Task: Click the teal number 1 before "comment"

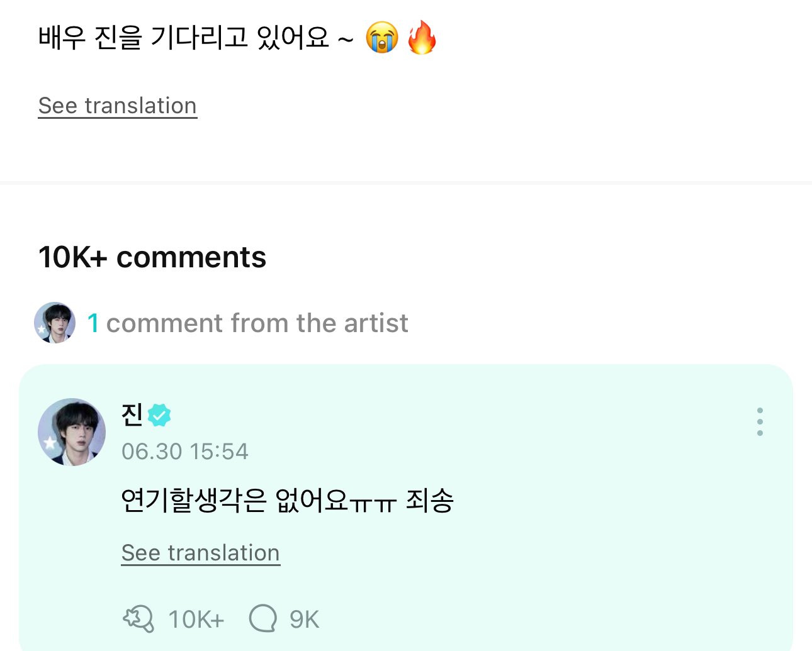Action: pyautogui.click(x=93, y=323)
